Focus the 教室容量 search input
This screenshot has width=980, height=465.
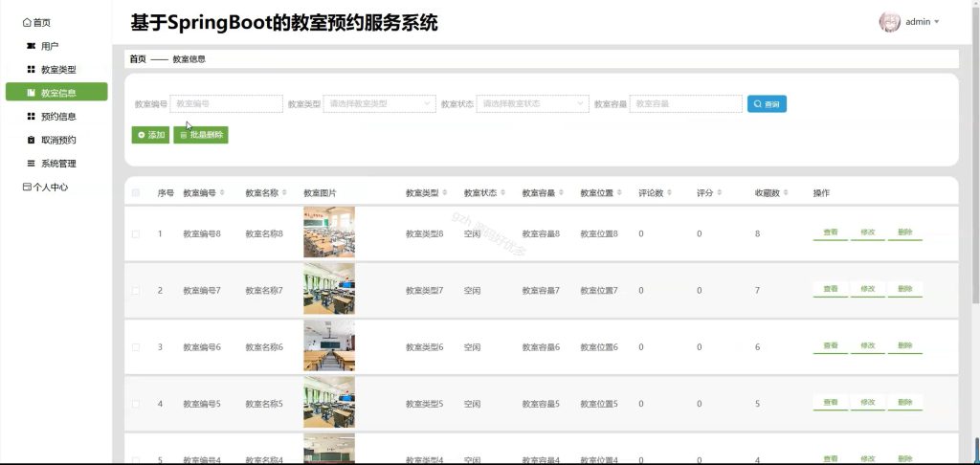[x=685, y=103]
